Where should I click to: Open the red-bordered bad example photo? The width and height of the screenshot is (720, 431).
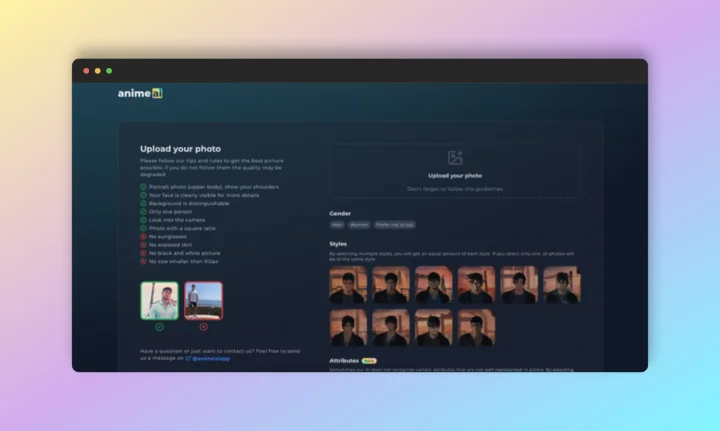(x=203, y=301)
